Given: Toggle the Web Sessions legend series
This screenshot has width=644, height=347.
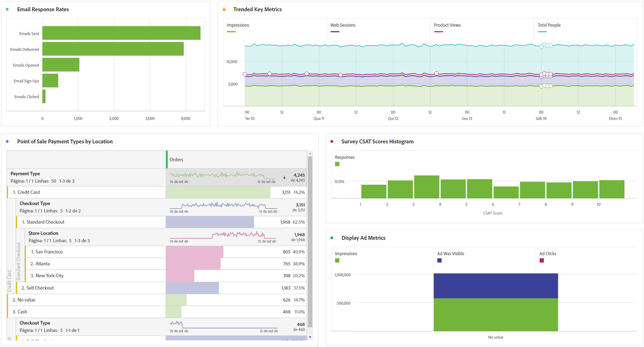Looking at the screenshot, I should pos(343,27).
